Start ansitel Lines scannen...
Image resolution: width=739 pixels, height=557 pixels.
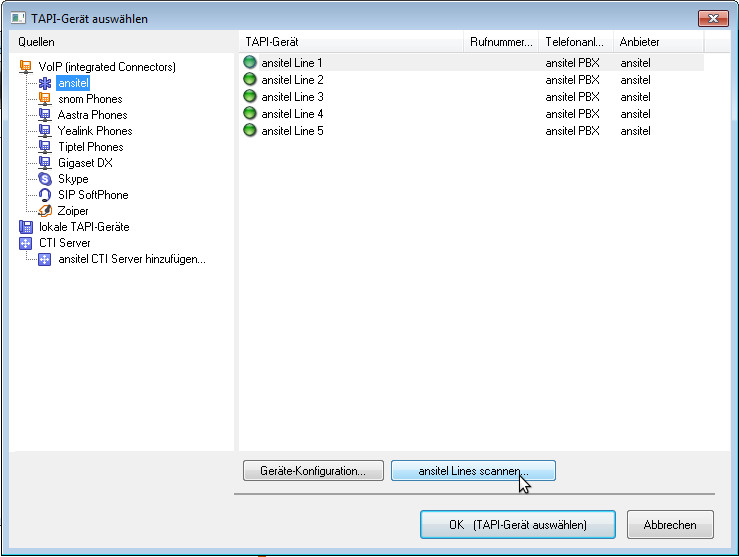(473, 471)
